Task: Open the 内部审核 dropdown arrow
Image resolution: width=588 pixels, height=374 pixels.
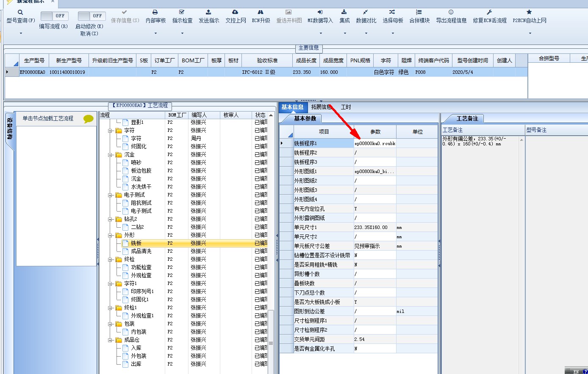Action: tap(155, 33)
